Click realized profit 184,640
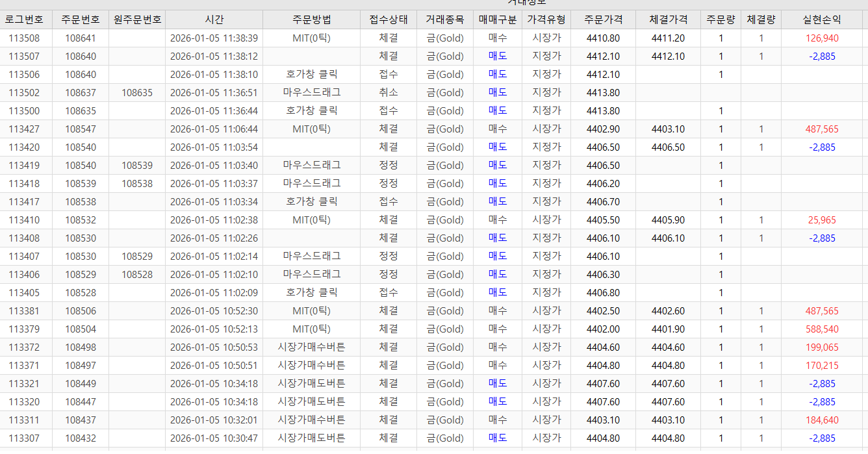Image resolution: width=868 pixels, height=454 pixels. (822, 420)
